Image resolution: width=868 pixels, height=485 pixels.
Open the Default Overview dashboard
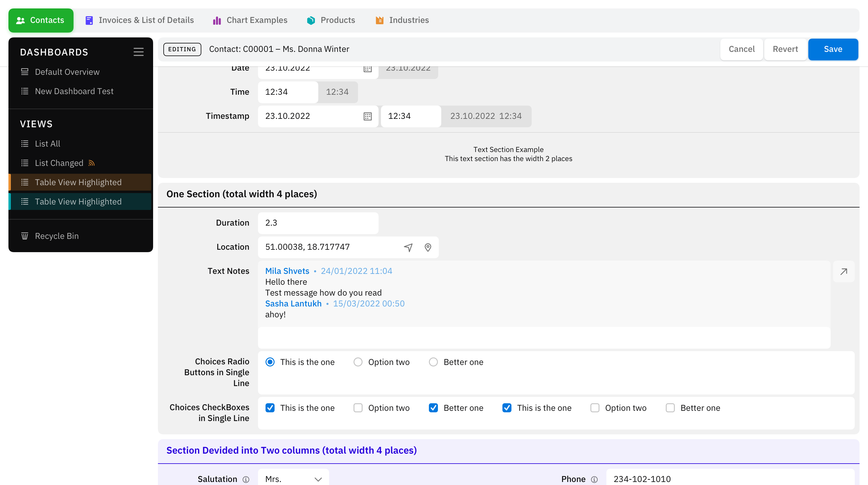(x=67, y=72)
